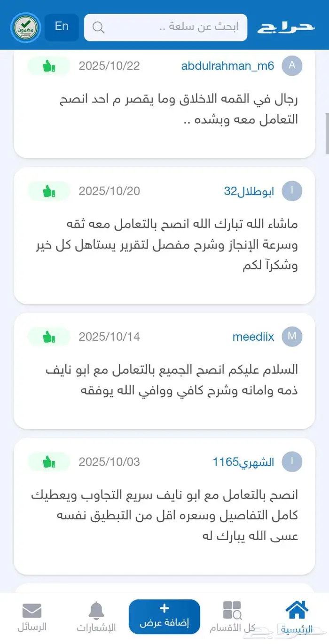Open ابوطلال32's avatar thumbnail

click(x=292, y=191)
